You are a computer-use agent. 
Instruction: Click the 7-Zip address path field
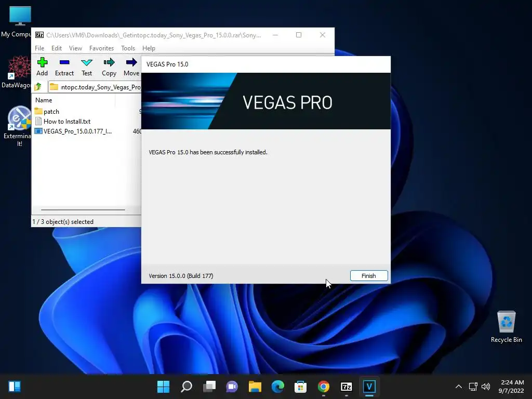tap(95, 87)
